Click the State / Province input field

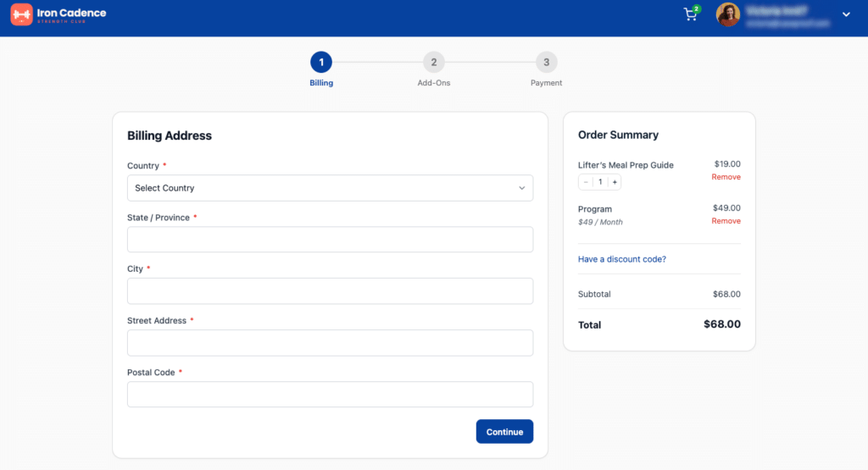point(330,240)
